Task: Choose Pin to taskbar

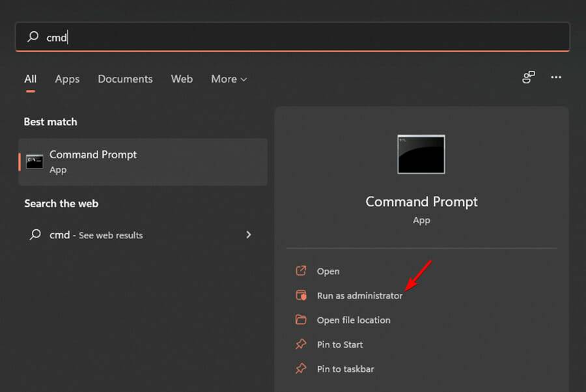Action: 345,369
